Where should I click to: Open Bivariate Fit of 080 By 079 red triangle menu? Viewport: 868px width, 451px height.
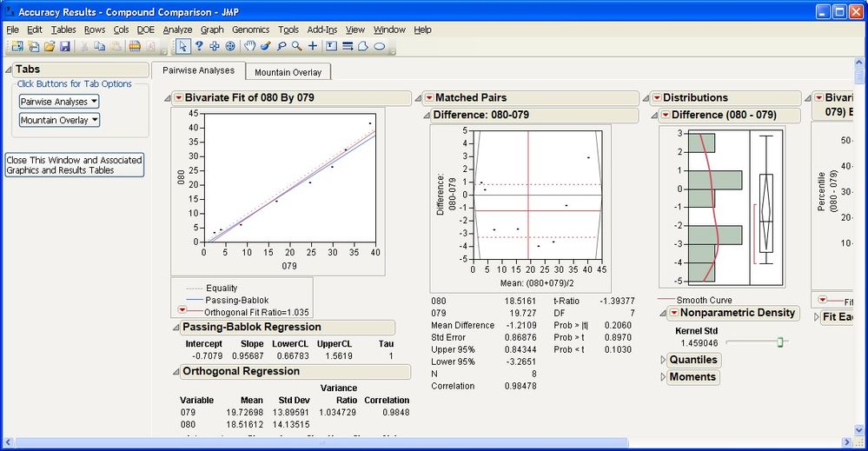tap(178, 98)
